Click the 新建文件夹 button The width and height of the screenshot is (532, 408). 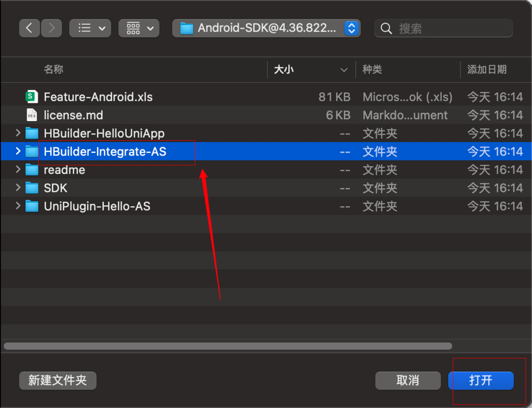point(58,380)
